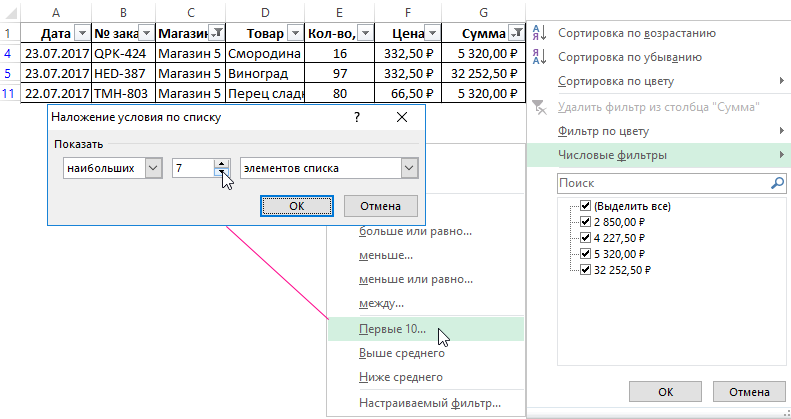Click OK in the top-10 dialog
This screenshot has width=791, height=419.
(x=297, y=206)
